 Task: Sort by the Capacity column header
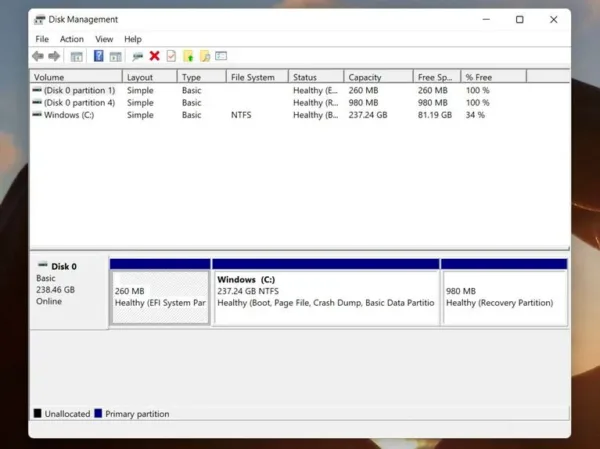coord(379,77)
